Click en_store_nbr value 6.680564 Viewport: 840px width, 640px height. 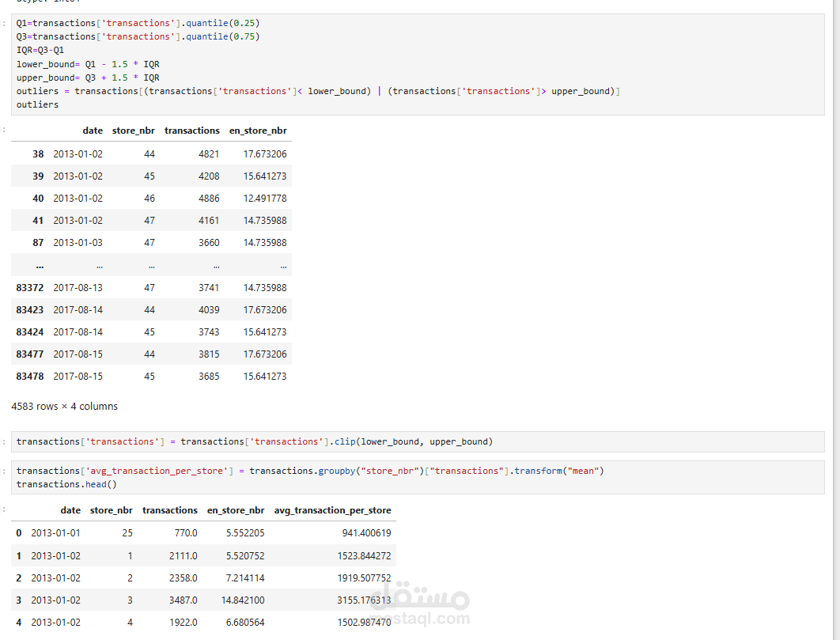pyautogui.click(x=245, y=623)
